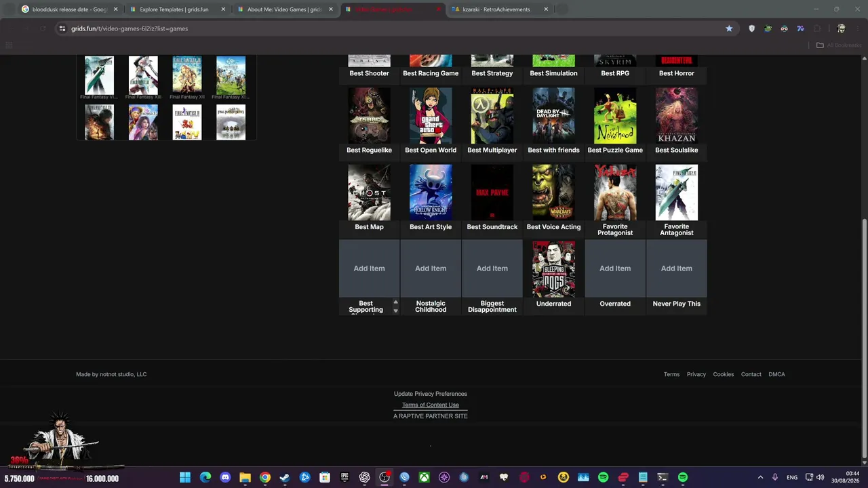The height and width of the screenshot is (488, 868).
Task: Nudge the Best Supporting label's down arrow
Action: [x=395, y=310]
